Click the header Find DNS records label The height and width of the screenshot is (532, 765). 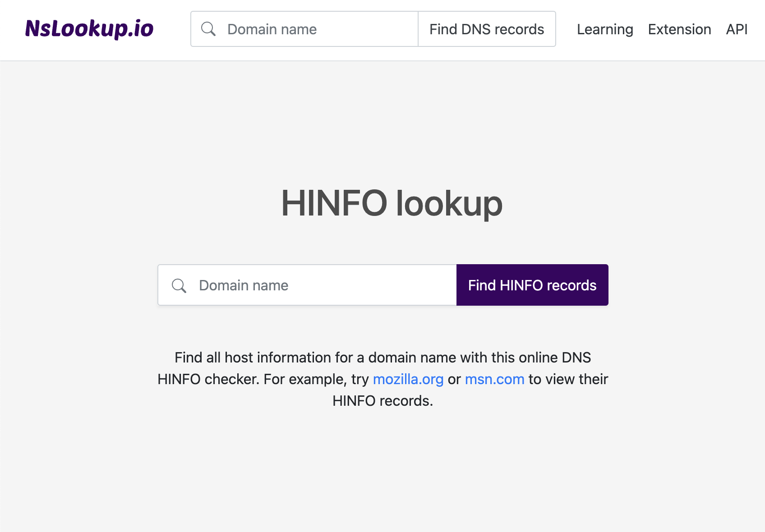[487, 29]
